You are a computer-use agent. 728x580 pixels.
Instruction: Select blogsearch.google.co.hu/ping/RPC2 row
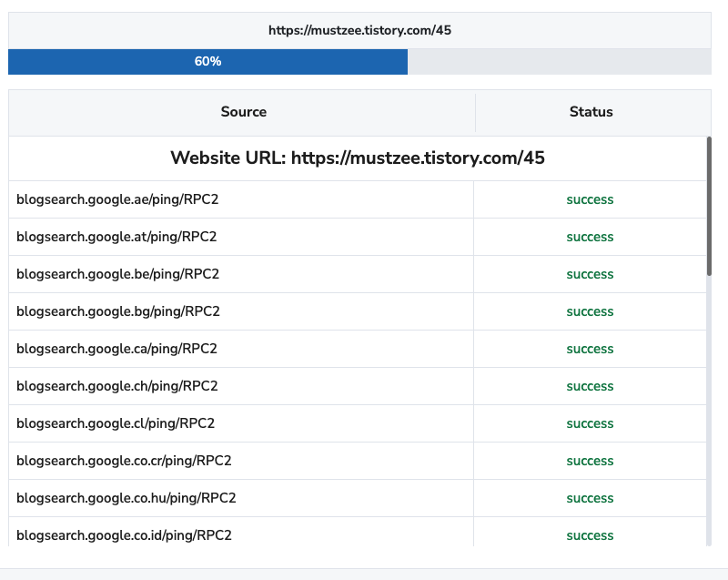(x=358, y=498)
